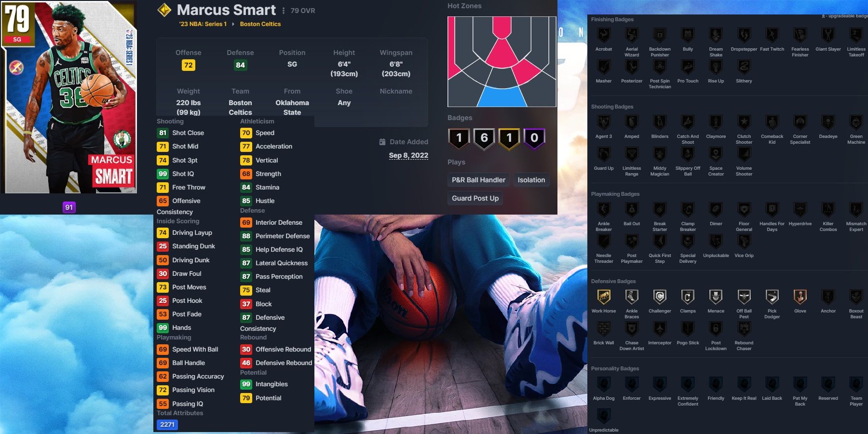
Task: Select the Rebound Chaser badge icon
Action: [744, 328]
